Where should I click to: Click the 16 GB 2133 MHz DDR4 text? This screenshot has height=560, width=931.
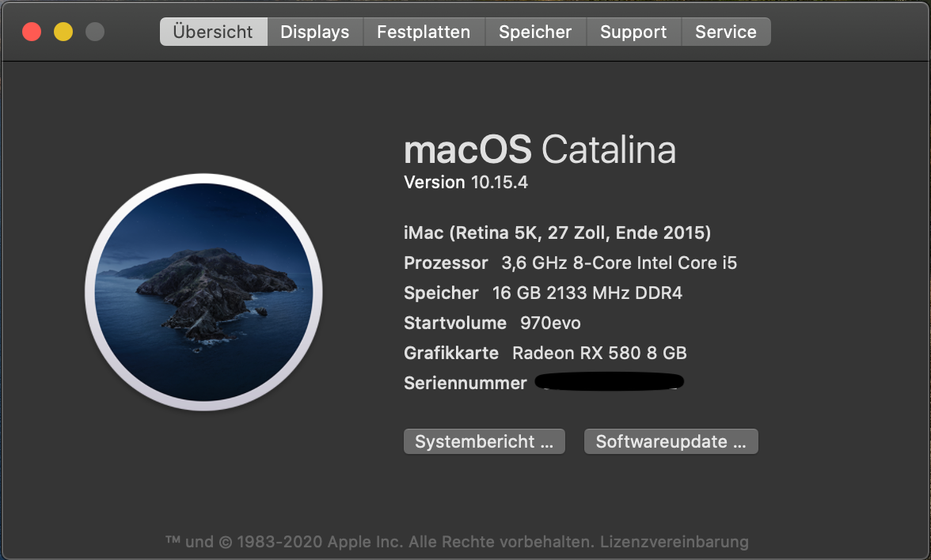coord(587,293)
